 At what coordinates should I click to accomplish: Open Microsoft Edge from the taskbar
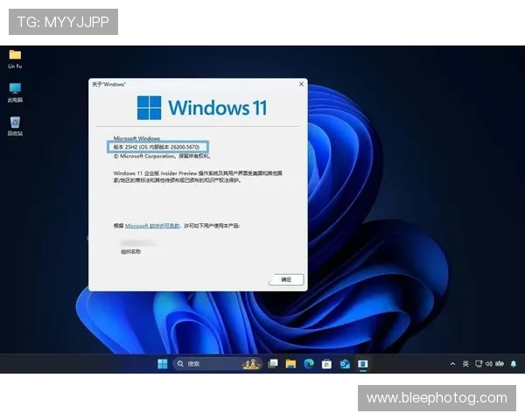click(308, 363)
